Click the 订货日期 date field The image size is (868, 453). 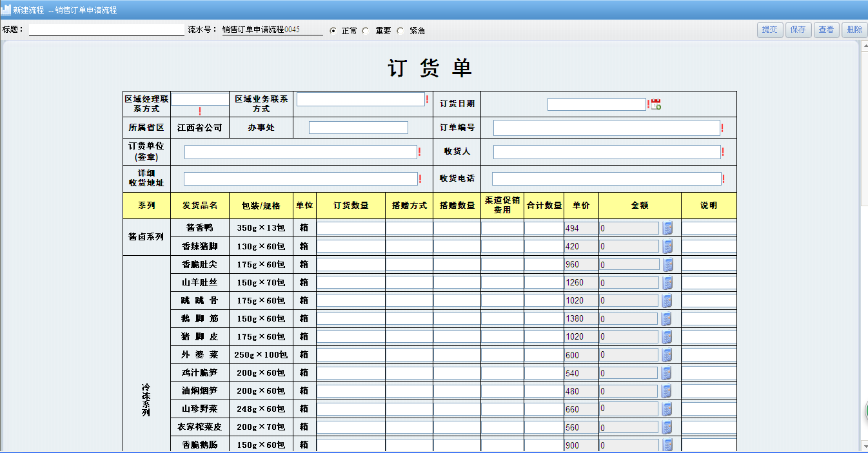pos(597,104)
